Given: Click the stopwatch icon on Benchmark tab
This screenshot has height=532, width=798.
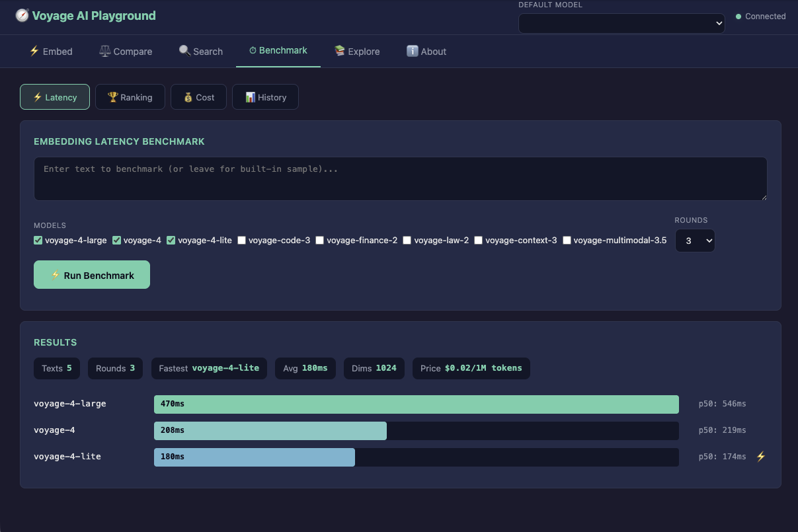Looking at the screenshot, I should [253, 50].
